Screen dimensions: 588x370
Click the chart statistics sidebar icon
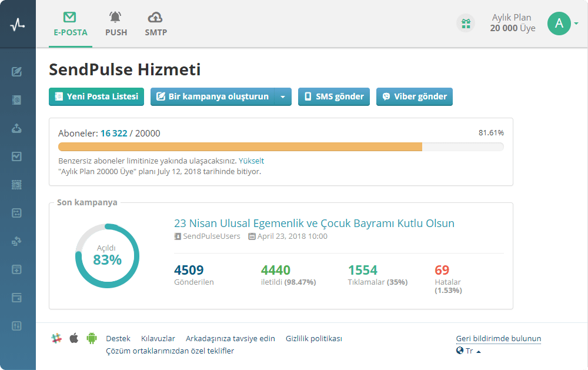(17, 156)
